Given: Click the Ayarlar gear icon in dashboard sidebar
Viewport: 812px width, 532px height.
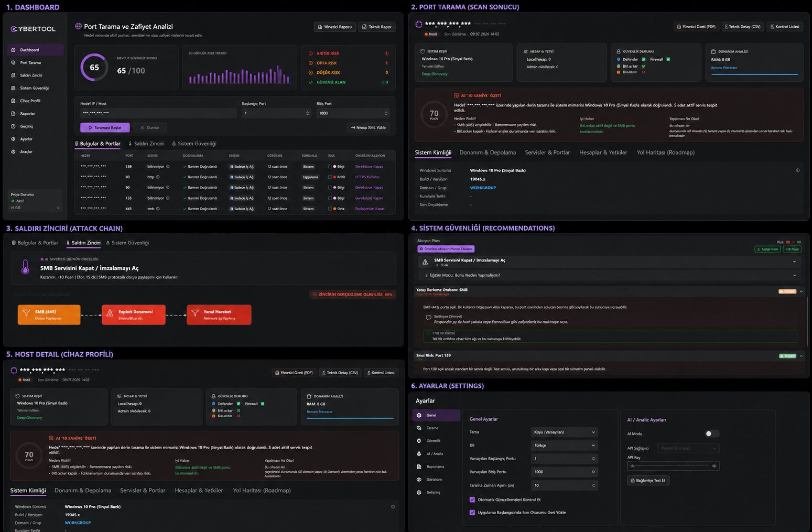Looking at the screenshot, I should pos(13,139).
